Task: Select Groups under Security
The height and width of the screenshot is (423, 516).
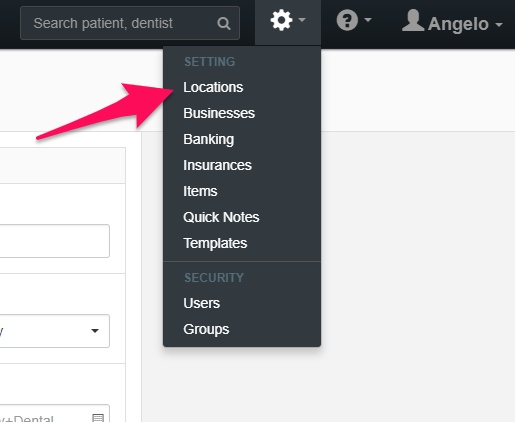Action: click(x=206, y=329)
